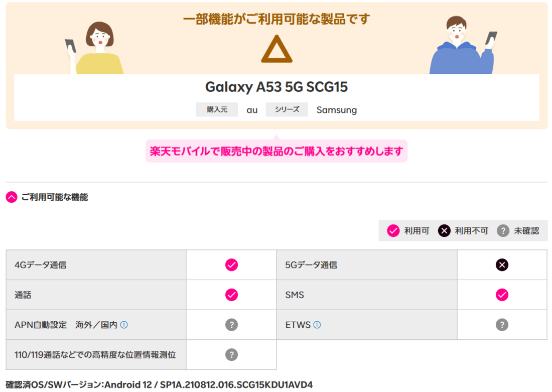Click the orange triangle warning symbol
Screen dimensions: 552x392
[275, 50]
